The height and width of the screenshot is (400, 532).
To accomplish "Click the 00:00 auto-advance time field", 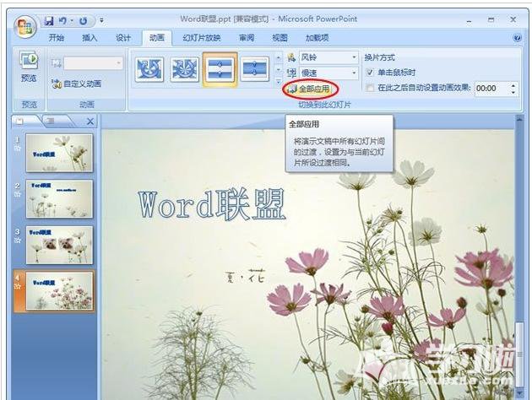I will (490, 88).
